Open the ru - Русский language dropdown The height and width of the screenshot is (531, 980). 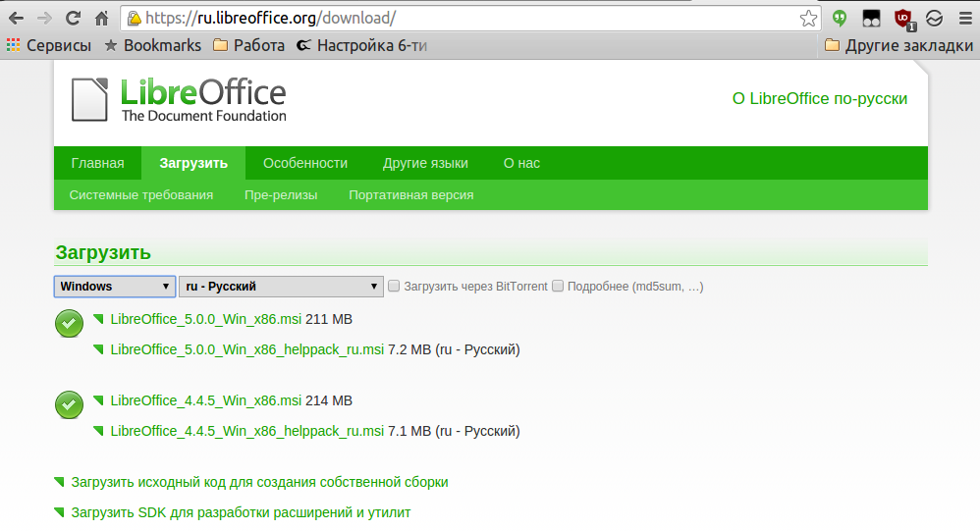click(x=281, y=287)
